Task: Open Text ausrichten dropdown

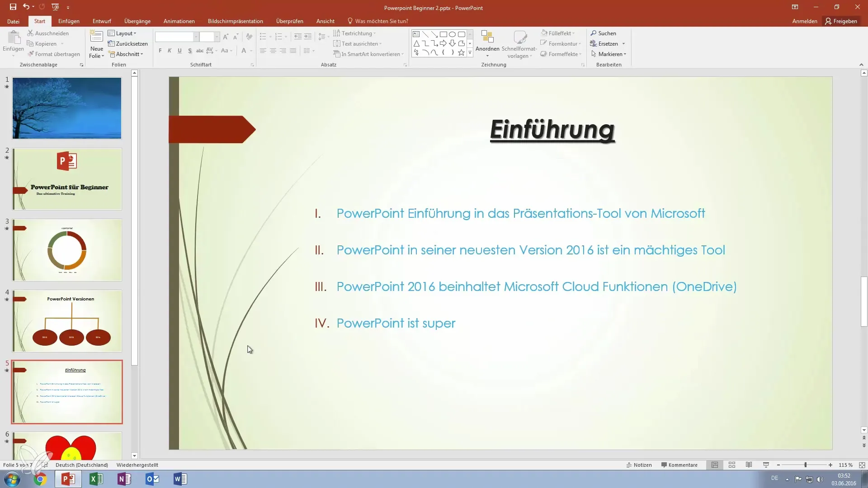Action: click(x=357, y=44)
